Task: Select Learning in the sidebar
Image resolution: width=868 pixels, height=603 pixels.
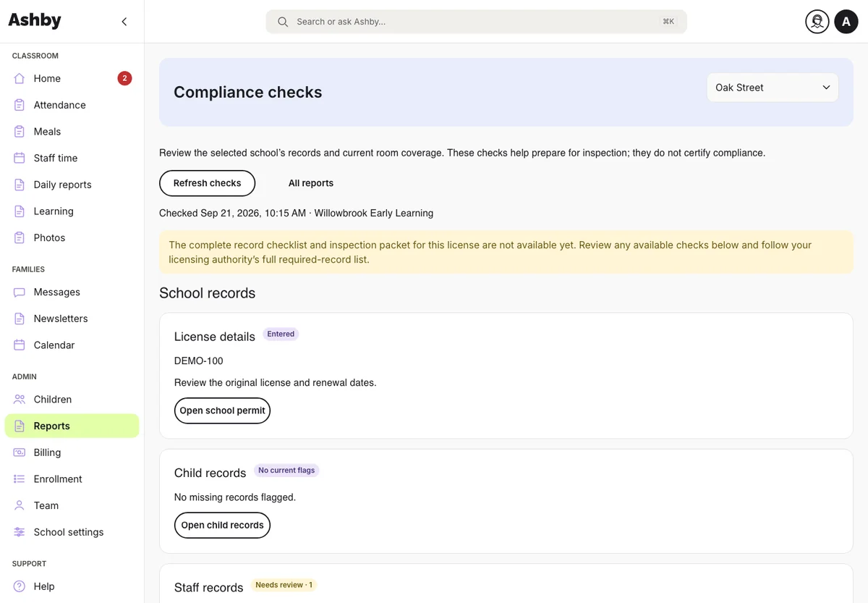Action: [72, 211]
